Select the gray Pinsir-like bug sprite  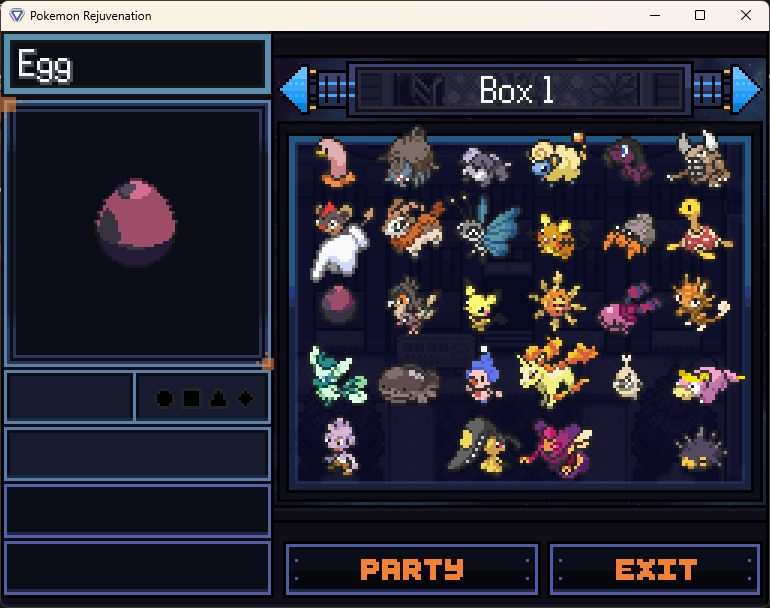point(410,158)
